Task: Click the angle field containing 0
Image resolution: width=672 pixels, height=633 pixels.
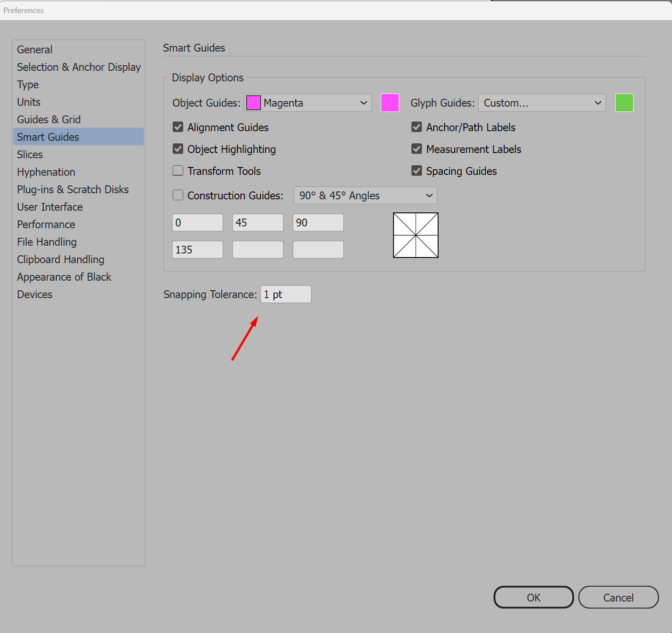Action: pyautogui.click(x=198, y=223)
